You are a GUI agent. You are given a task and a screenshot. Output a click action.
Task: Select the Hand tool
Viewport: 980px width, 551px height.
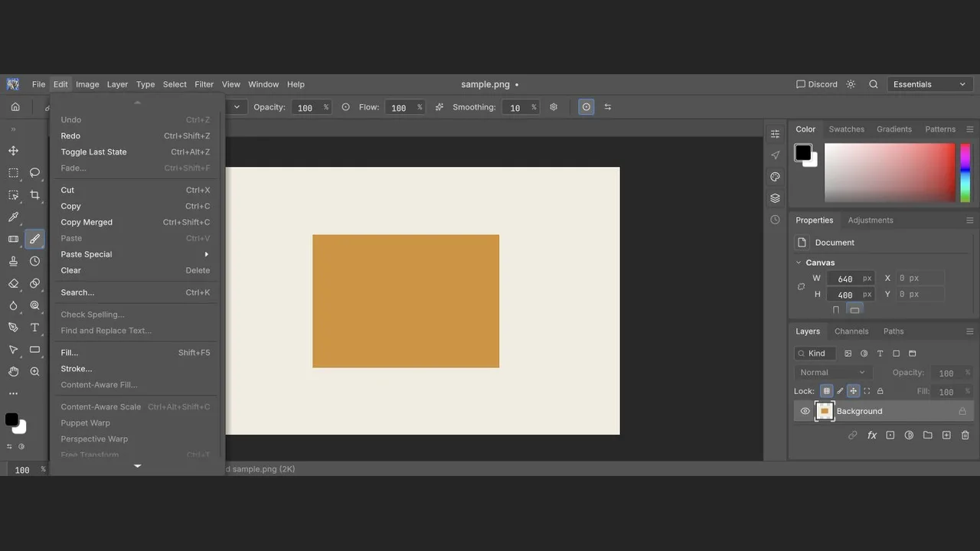tap(13, 371)
